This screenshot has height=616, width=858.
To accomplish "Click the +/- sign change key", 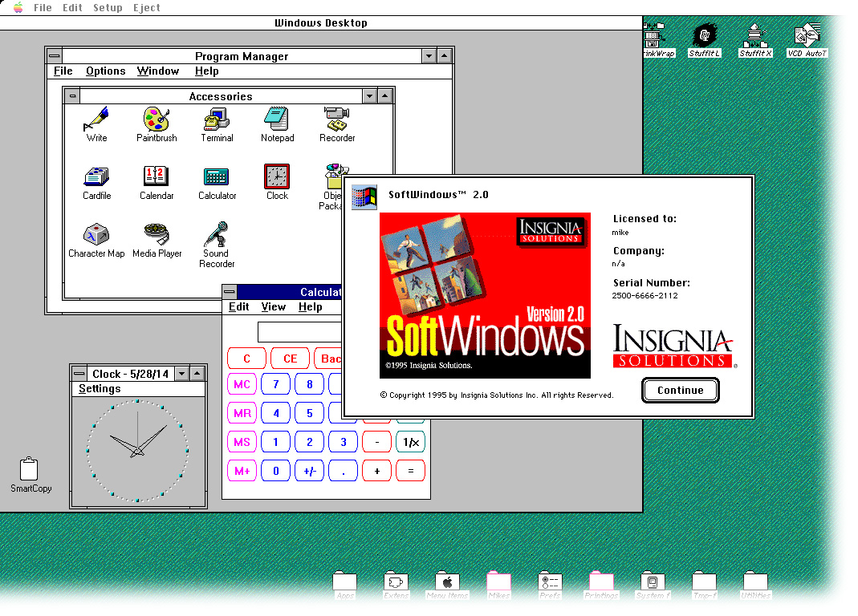I will tap(310, 471).
